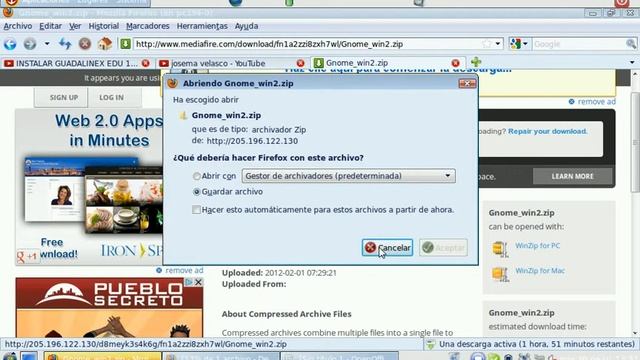Image resolution: width=640 pixels, height=360 pixels.
Task: Expand the Gestor de archivadores application dropdown
Action: 349,176
